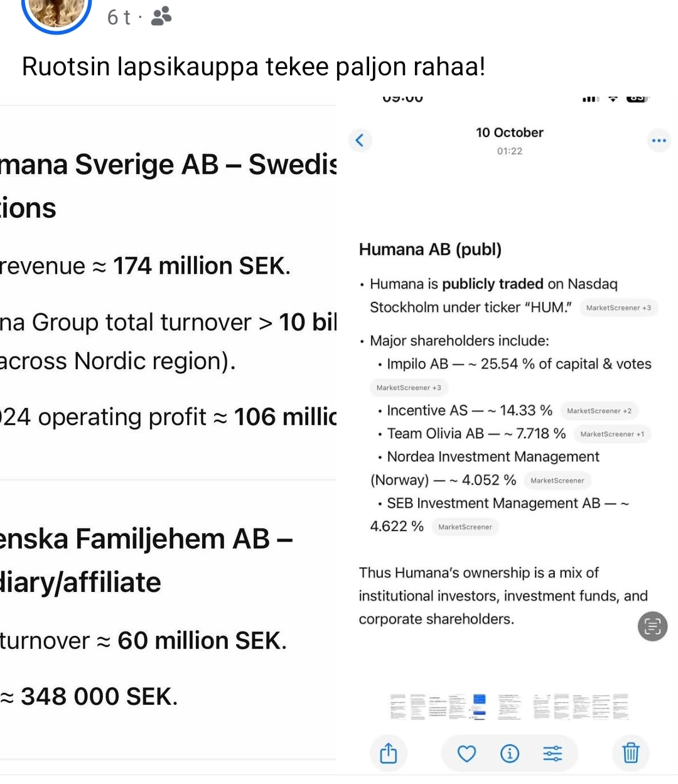Open the edit adjustments sliders icon
Image resolution: width=678 pixels, height=784 pixels.
coord(552,753)
